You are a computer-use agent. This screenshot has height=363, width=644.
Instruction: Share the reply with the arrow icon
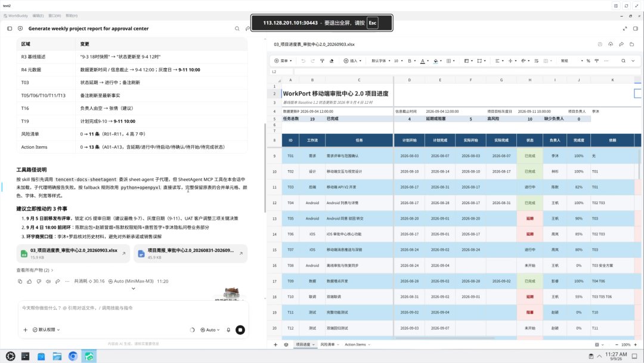[57, 281]
